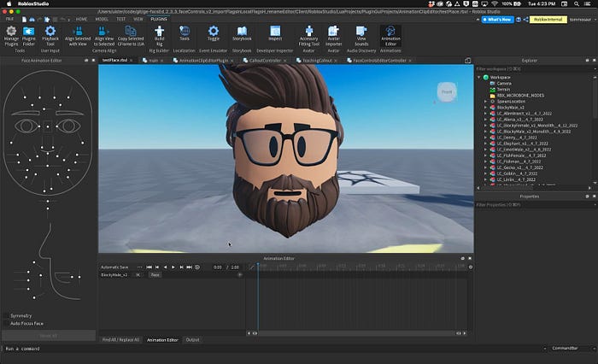598x364 pixels.
Task: Click the Face button in the animation track
Action: point(155,275)
